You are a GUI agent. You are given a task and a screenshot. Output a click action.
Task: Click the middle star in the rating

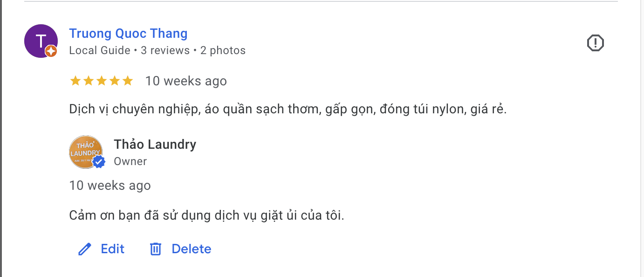click(102, 80)
